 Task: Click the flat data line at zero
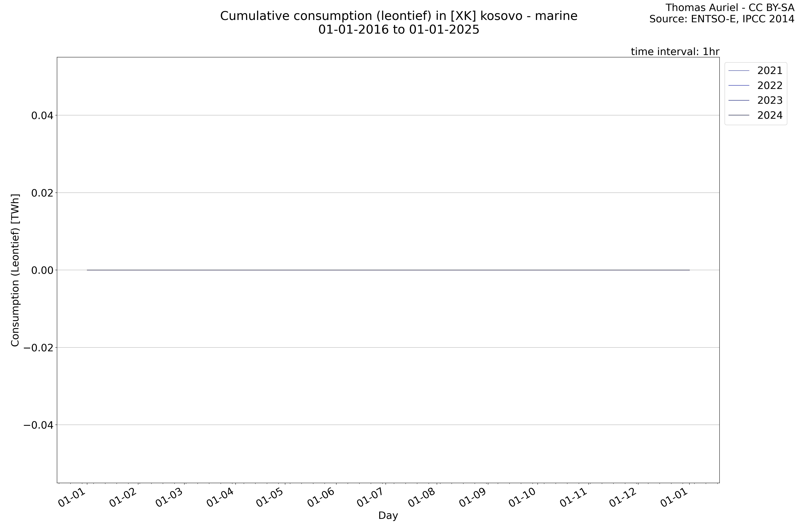tap(388, 270)
